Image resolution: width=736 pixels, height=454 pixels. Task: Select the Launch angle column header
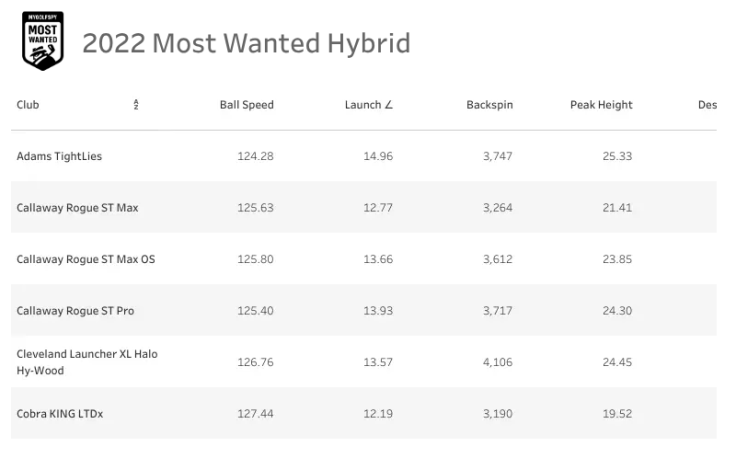[x=368, y=105]
